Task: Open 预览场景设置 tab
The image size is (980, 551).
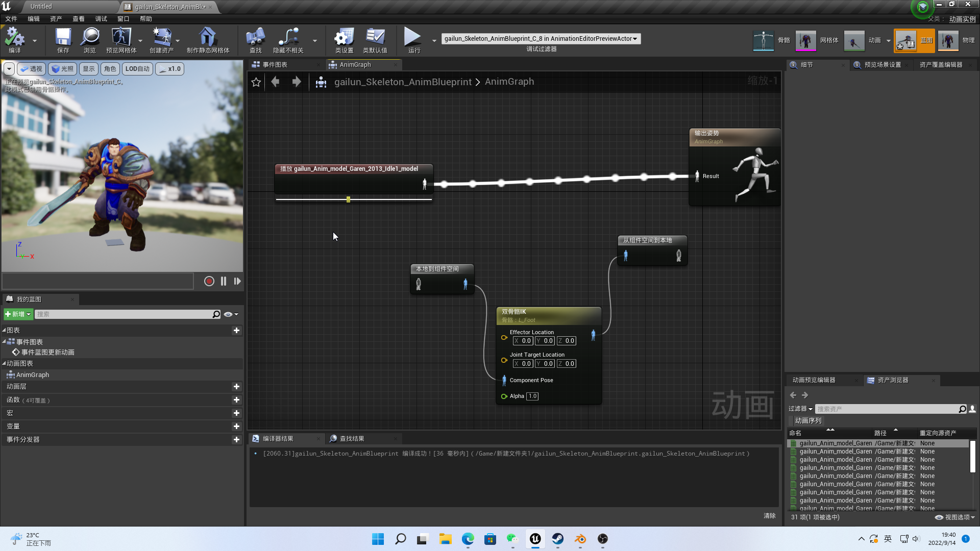Action: tap(883, 65)
